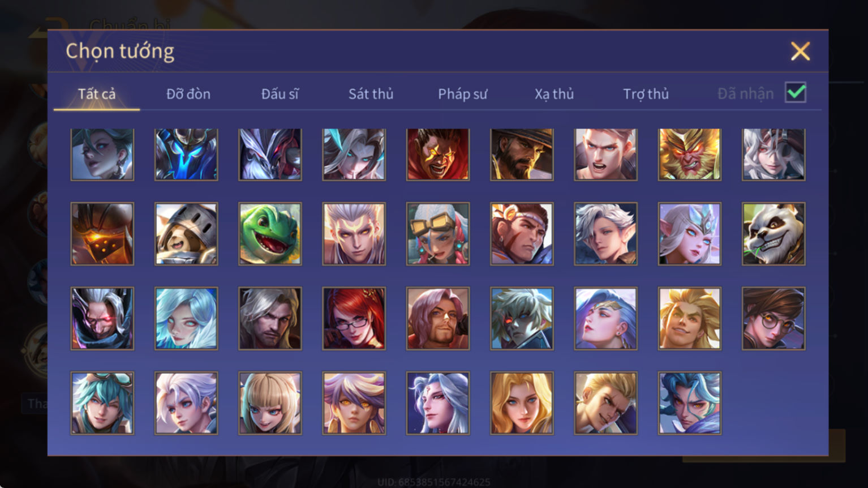
Task: Choose the hero with goggles and pink braids
Action: pyautogui.click(x=438, y=234)
